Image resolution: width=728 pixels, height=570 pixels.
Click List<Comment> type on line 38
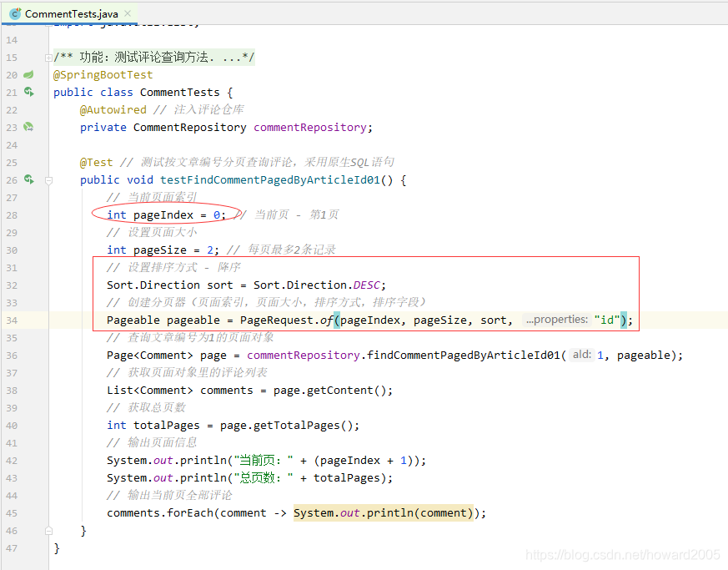[x=149, y=391]
